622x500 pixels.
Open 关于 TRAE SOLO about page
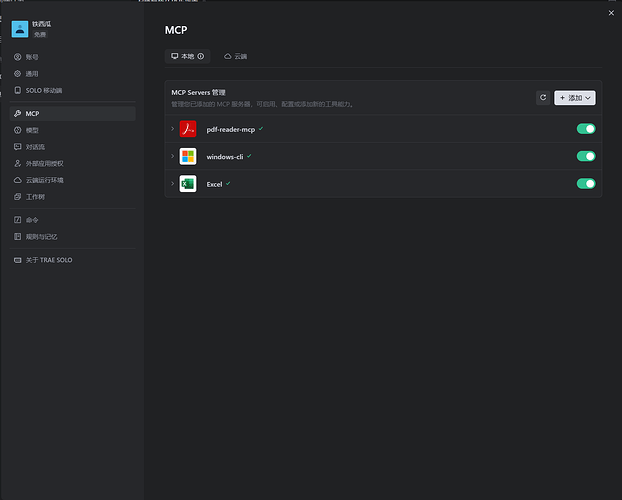[x=73, y=260]
